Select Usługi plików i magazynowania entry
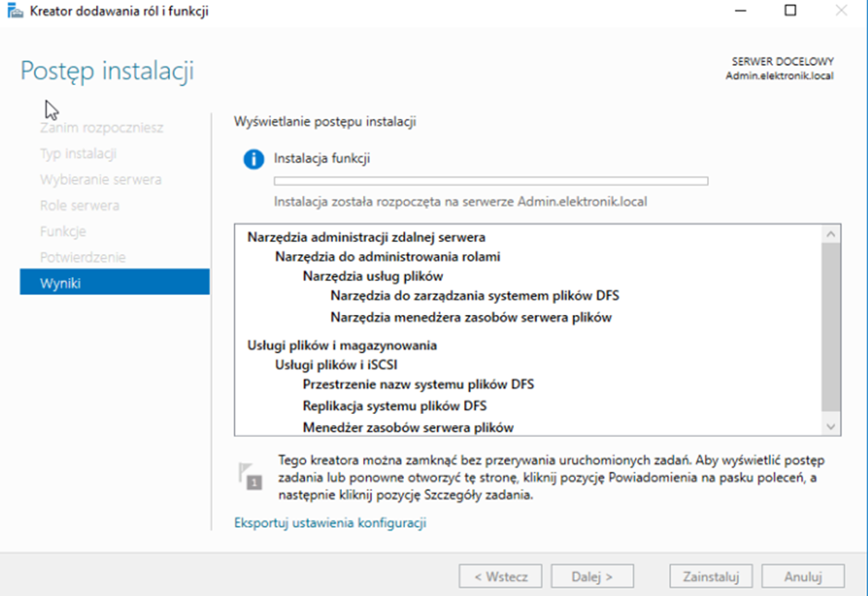This screenshot has height=596, width=868. pyautogui.click(x=342, y=346)
